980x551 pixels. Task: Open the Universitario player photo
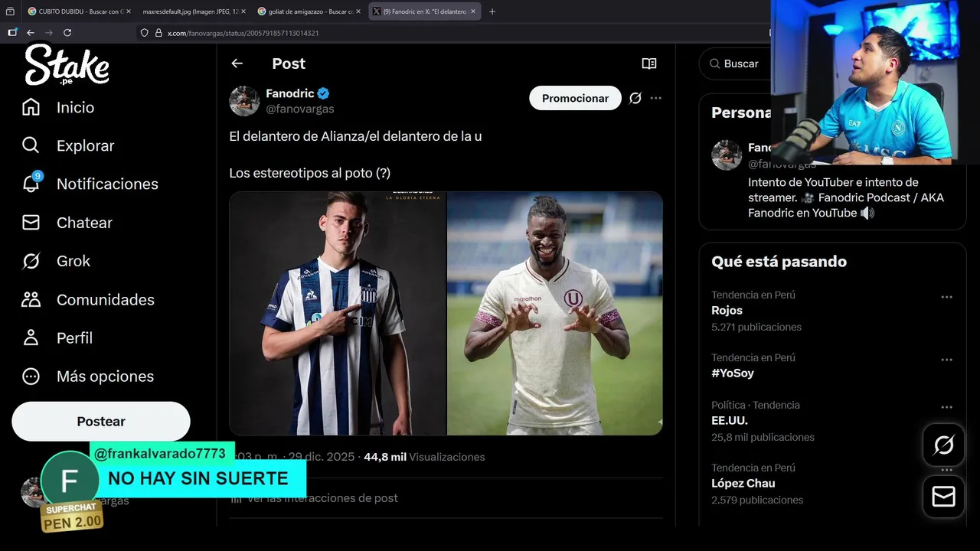[554, 313]
